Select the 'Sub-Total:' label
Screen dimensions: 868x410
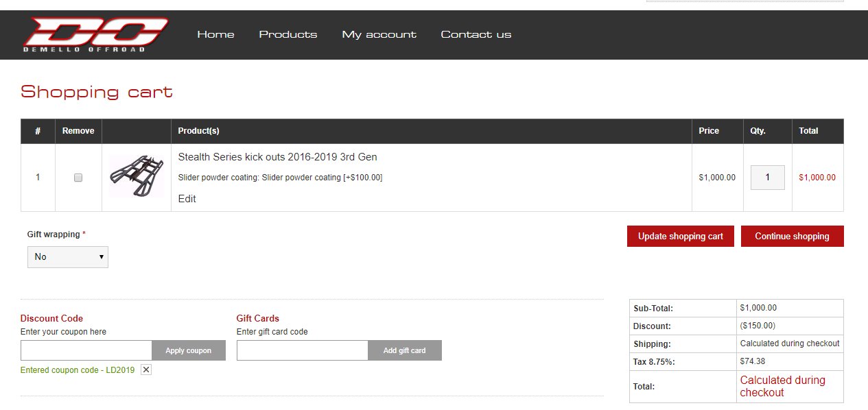[653, 309]
